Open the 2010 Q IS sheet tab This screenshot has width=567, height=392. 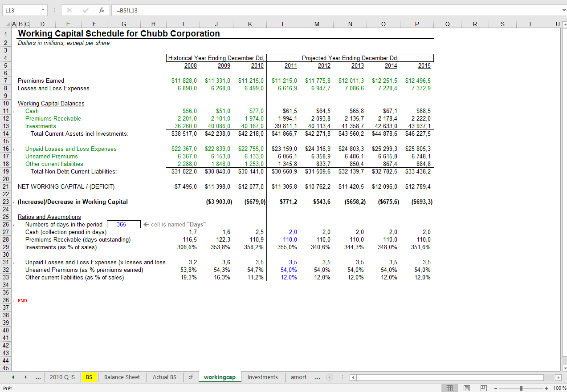pyautogui.click(x=62, y=377)
